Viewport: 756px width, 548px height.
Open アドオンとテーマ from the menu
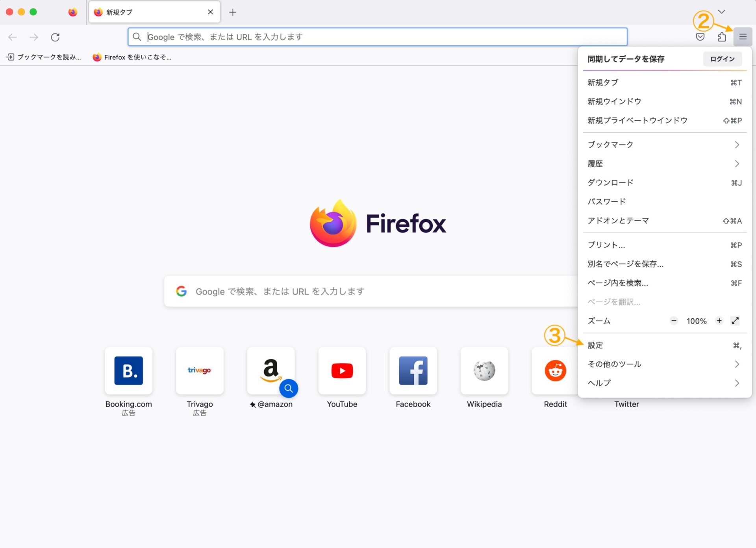pos(664,221)
